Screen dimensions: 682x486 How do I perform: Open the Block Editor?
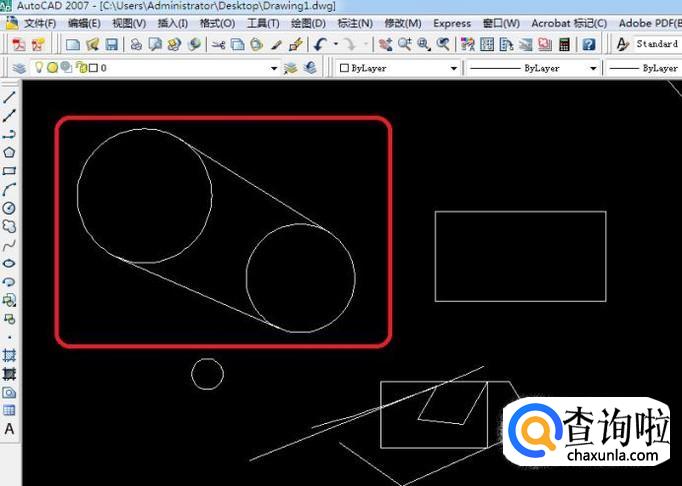tap(296, 44)
